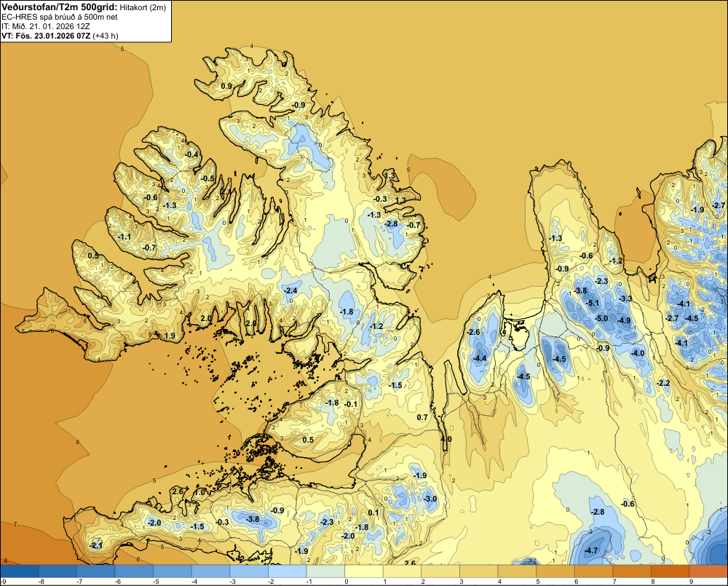Click the 1.0 temperature value
728x586 pixels.
click(x=199, y=493)
